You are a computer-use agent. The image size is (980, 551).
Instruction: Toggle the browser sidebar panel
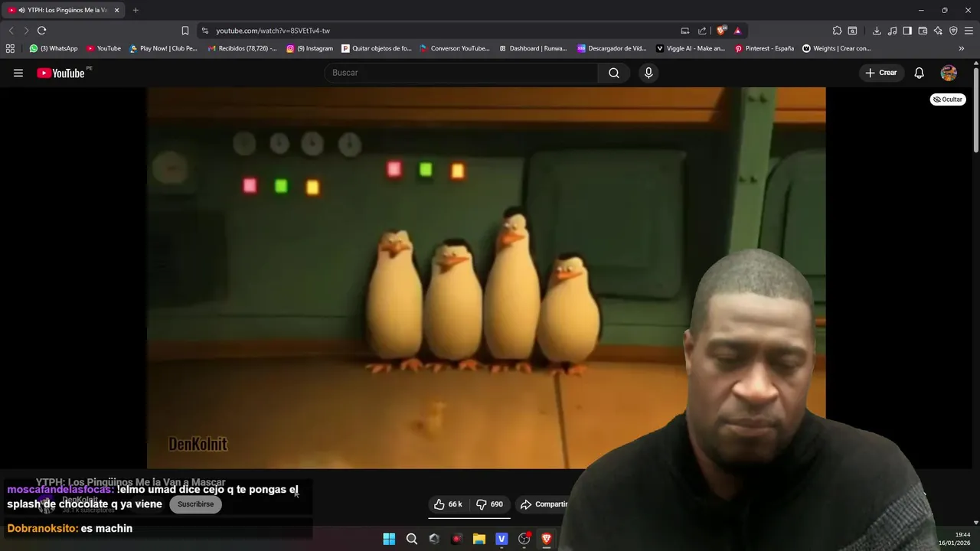907,31
